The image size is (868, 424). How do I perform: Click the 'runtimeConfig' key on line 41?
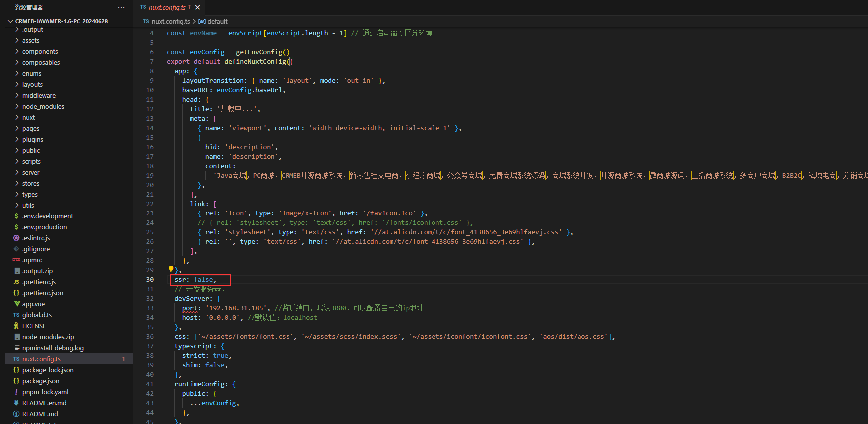tap(199, 384)
